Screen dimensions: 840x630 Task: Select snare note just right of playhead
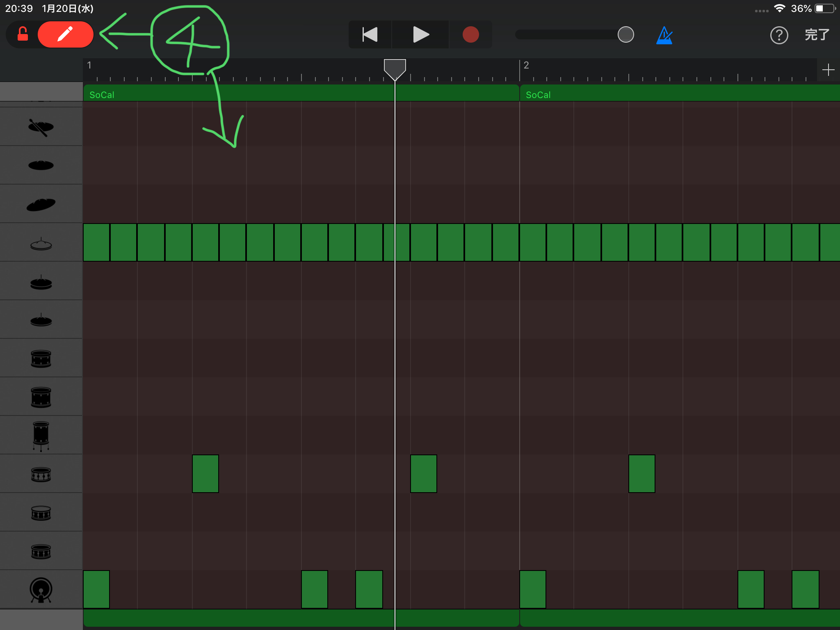tap(424, 474)
